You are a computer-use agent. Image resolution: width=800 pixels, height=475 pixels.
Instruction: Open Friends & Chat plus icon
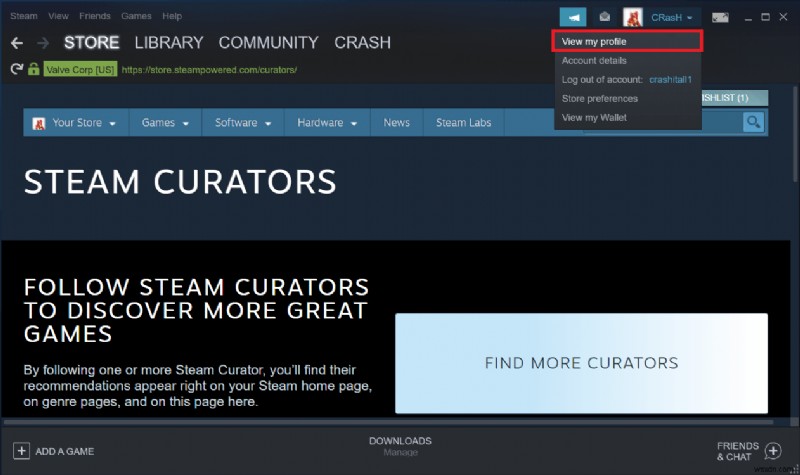(773, 451)
